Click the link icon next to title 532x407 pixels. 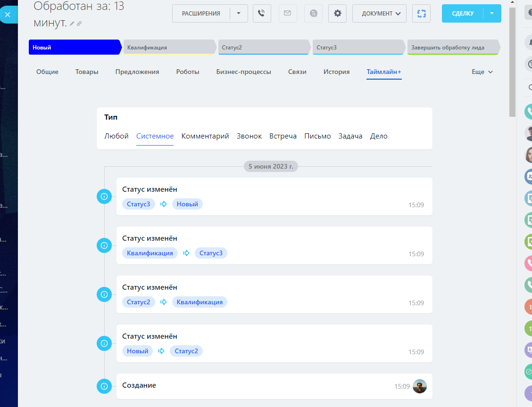[79, 24]
